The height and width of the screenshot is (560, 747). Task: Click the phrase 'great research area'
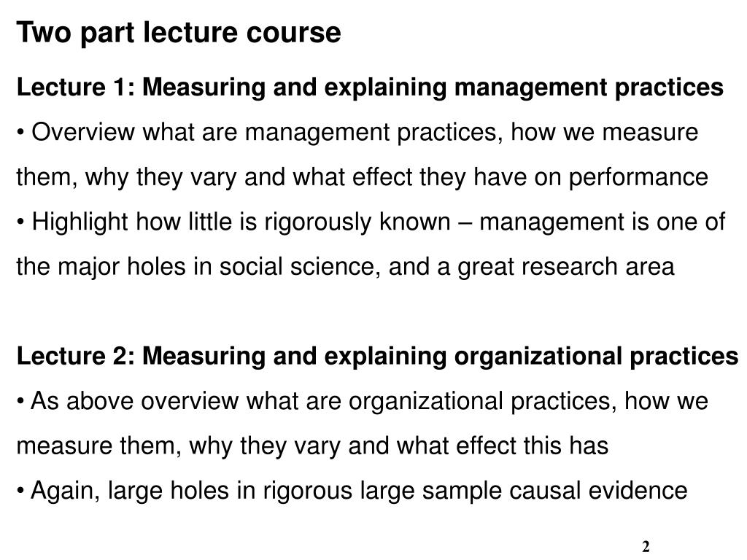[566, 267]
